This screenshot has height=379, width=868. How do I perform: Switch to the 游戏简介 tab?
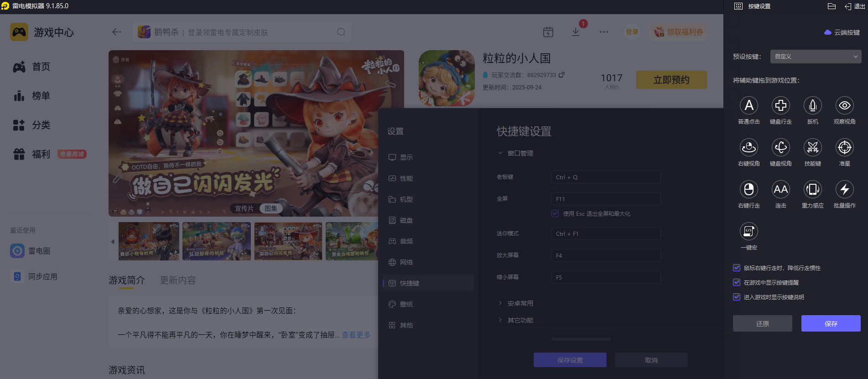(x=127, y=280)
